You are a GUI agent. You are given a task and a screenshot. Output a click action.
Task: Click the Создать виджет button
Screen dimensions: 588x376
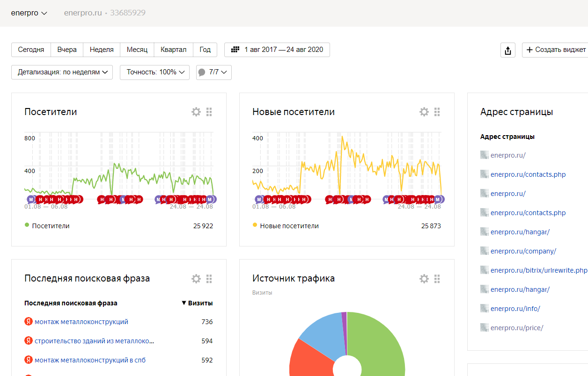(555, 50)
